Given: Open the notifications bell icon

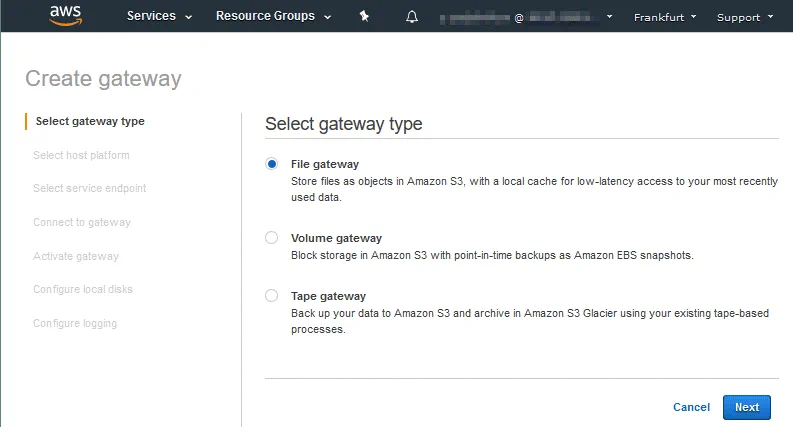Looking at the screenshot, I should point(412,17).
